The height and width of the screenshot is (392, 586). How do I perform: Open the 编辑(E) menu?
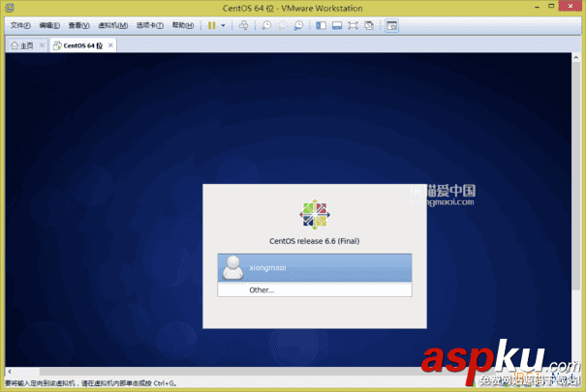[49, 25]
